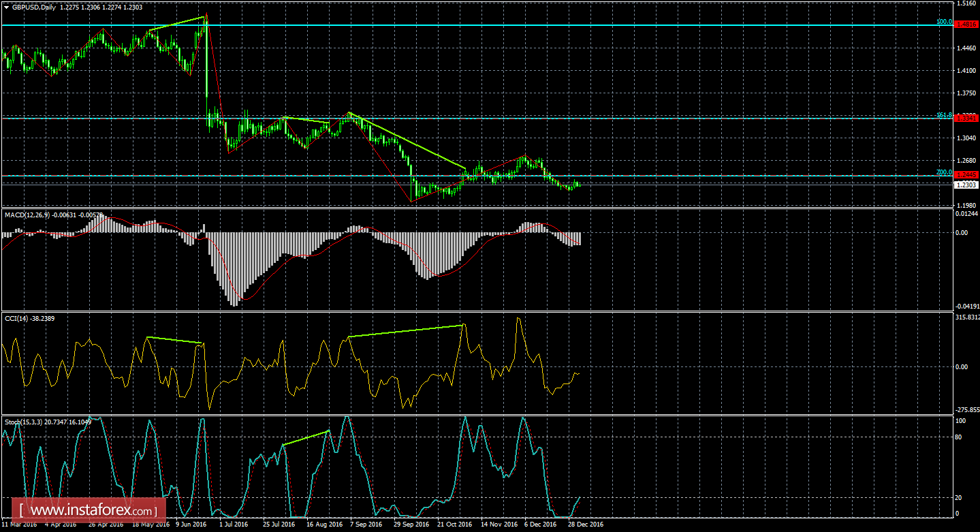Screen dimensions: 980x532
Task: Click the white 1.2303 current price tag
Action: [x=964, y=185]
